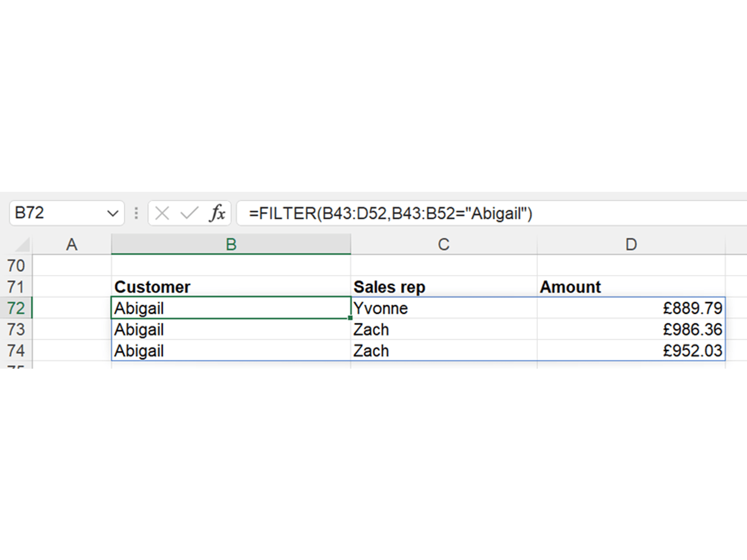Select column D header
The image size is (747, 560).
[631, 245]
